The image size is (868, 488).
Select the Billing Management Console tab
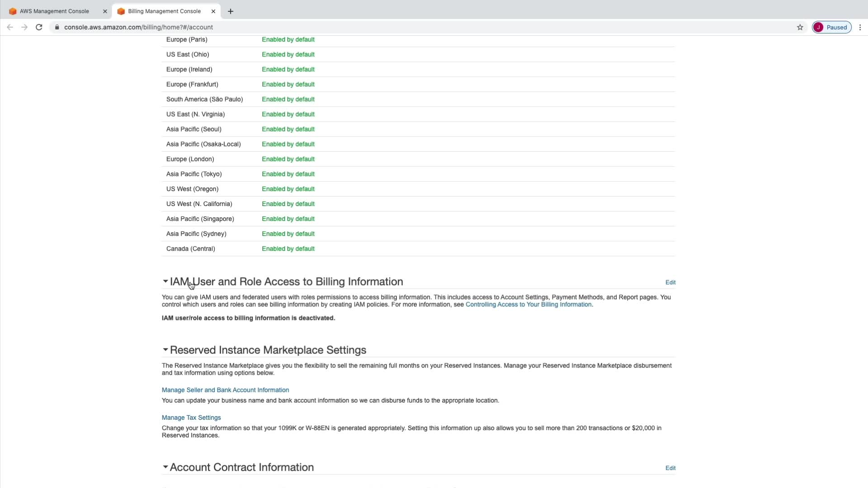pos(164,11)
